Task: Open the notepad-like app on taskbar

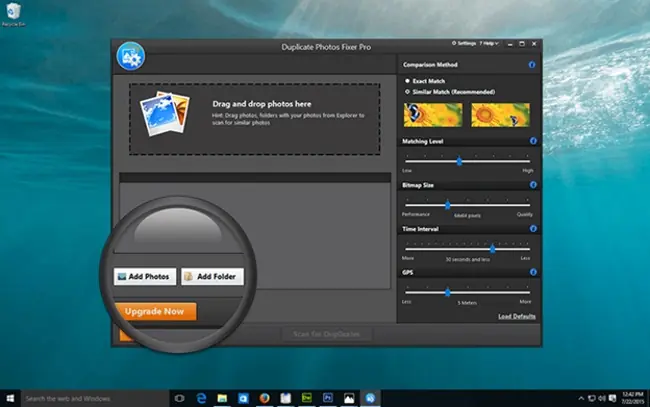Action: 286,398
